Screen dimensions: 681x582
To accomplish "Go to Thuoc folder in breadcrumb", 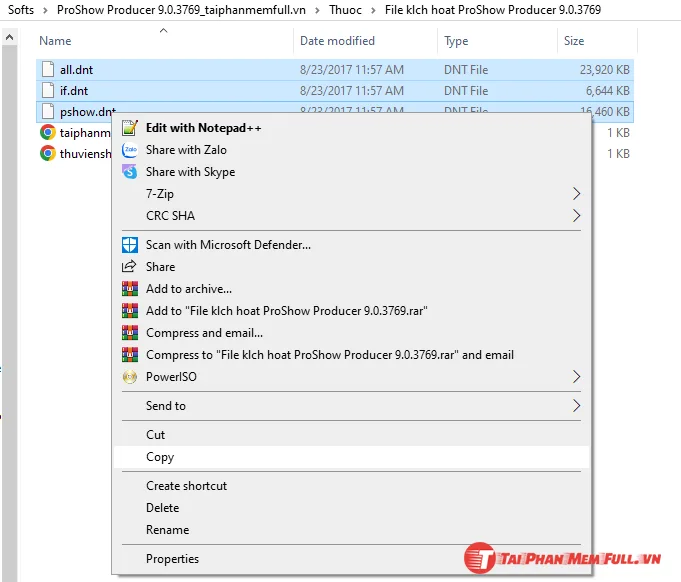I will click(x=345, y=10).
